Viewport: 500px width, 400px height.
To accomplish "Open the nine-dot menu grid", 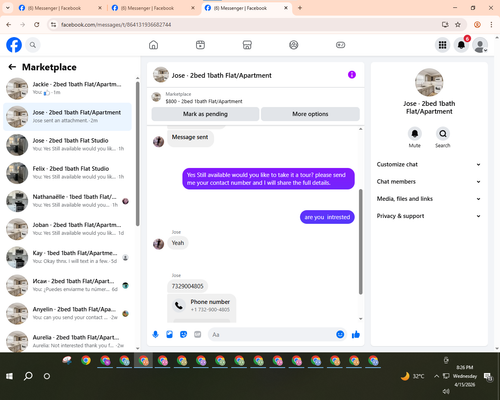I will 442,45.
